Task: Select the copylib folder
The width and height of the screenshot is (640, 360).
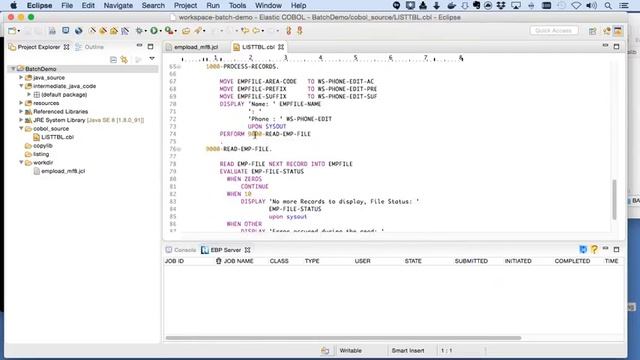Action: [x=42, y=146]
